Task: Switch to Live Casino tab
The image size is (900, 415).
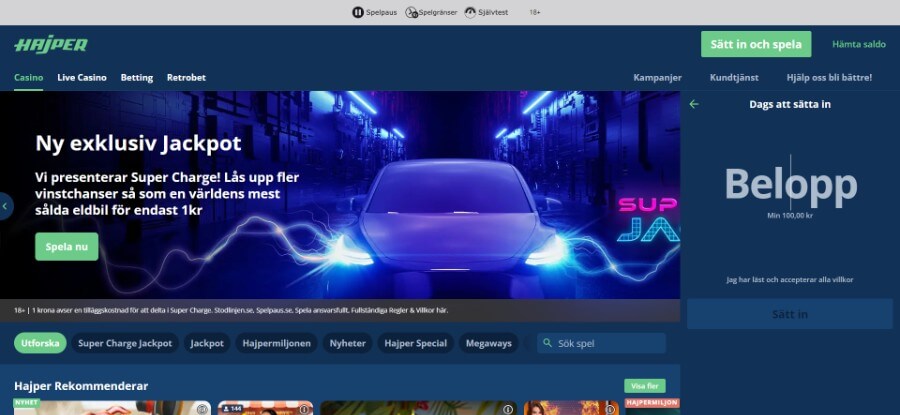Action: [82, 77]
